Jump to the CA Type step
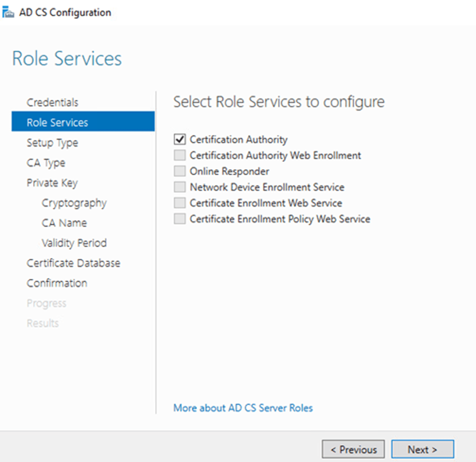This screenshot has height=462, width=476. click(x=46, y=163)
